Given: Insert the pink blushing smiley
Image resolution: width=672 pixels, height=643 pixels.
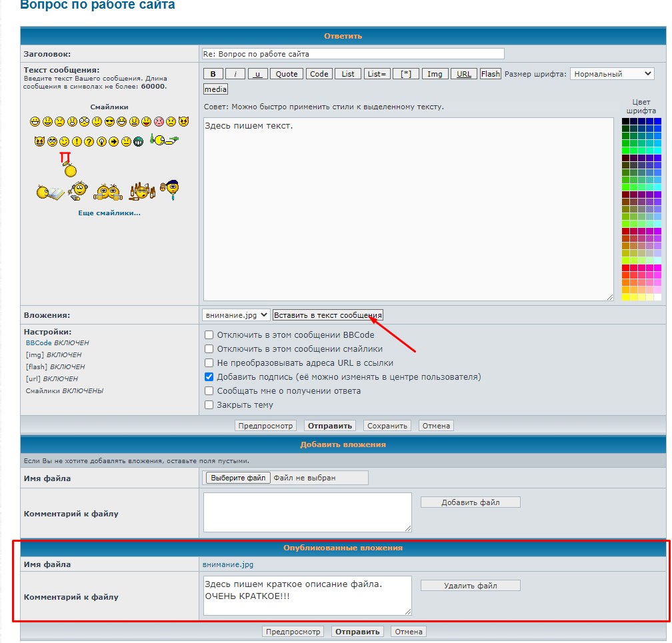Looking at the screenshot, I should (159, 122).
